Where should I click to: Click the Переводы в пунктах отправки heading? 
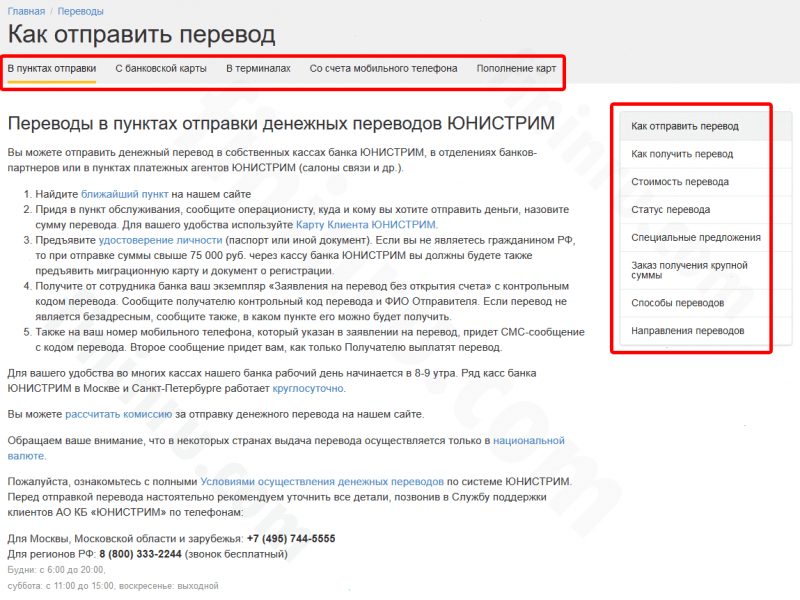point(281,123)
